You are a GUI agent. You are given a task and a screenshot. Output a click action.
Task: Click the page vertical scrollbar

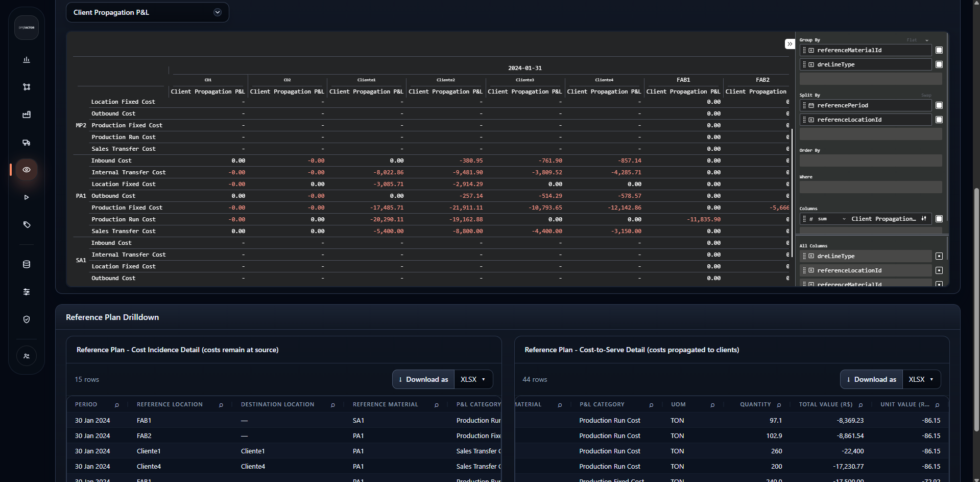pos(976,310)
